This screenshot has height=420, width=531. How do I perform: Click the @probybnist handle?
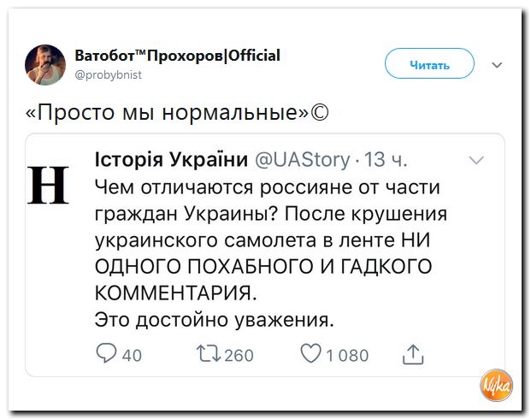[x=108, y=74]
